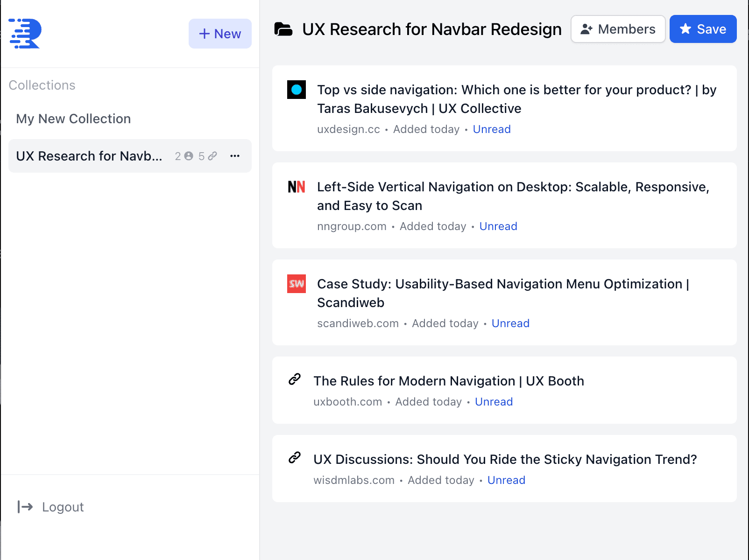Click the NN Group favicon
749x560 pixels.
pos(297,187)
